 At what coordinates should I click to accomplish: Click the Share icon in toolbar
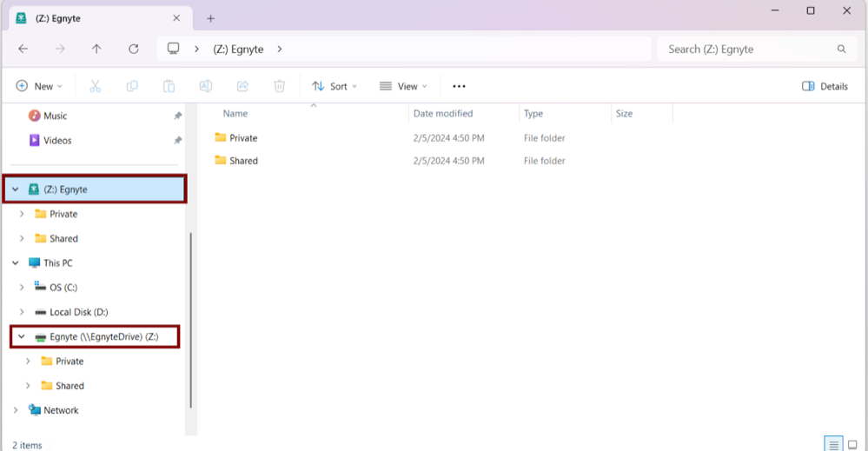[x=242, y=86]
